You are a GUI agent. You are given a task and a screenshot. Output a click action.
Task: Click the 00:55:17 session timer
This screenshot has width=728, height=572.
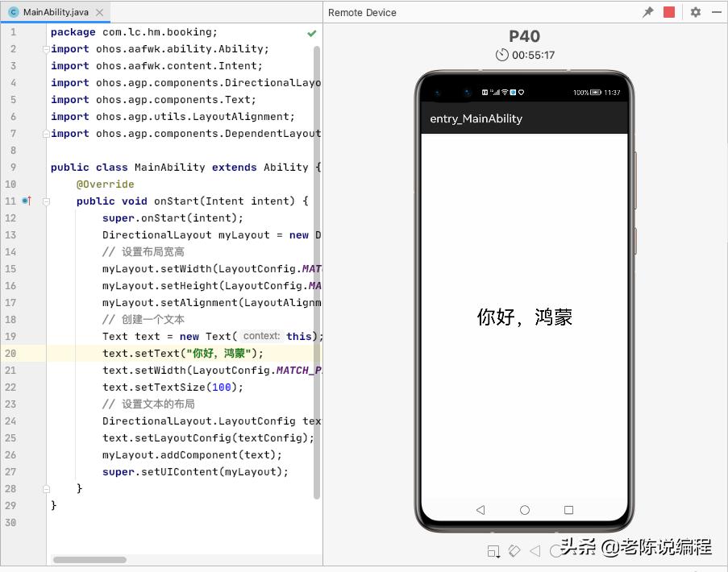click(x=525, y=55)
